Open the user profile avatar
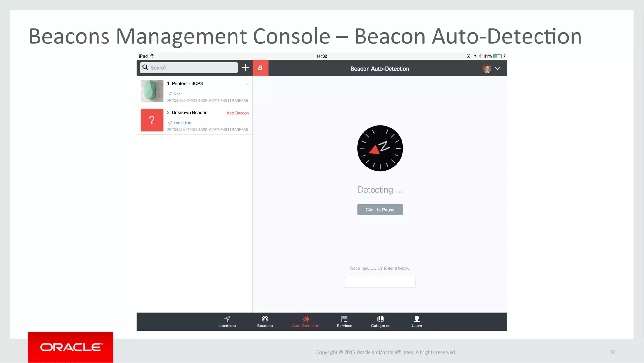The width and height of the screenshot is (644, 363). click(487, 69)
